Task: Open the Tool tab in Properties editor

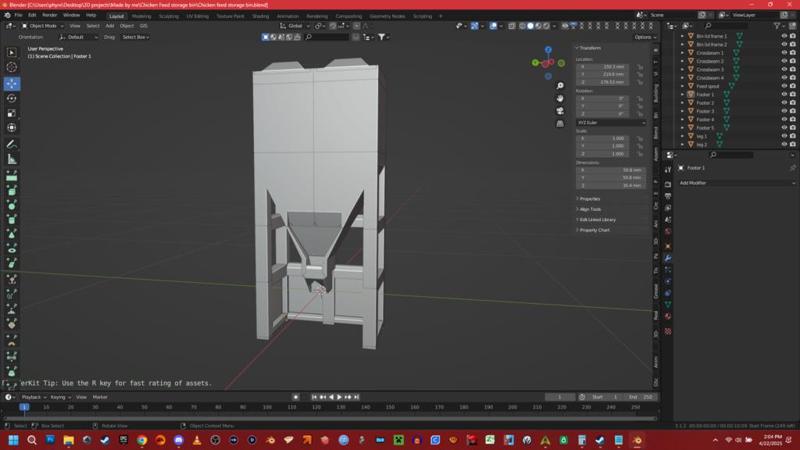Action: 667,170
